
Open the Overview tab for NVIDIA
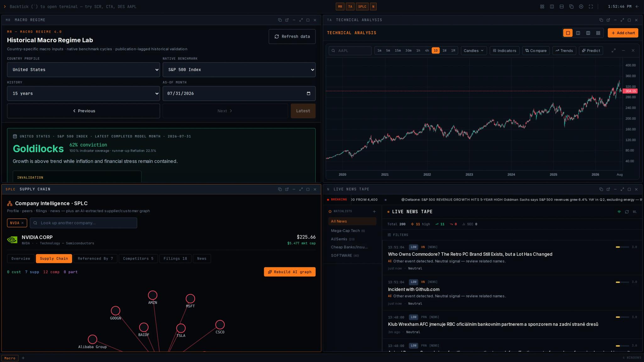coord(21,259)
